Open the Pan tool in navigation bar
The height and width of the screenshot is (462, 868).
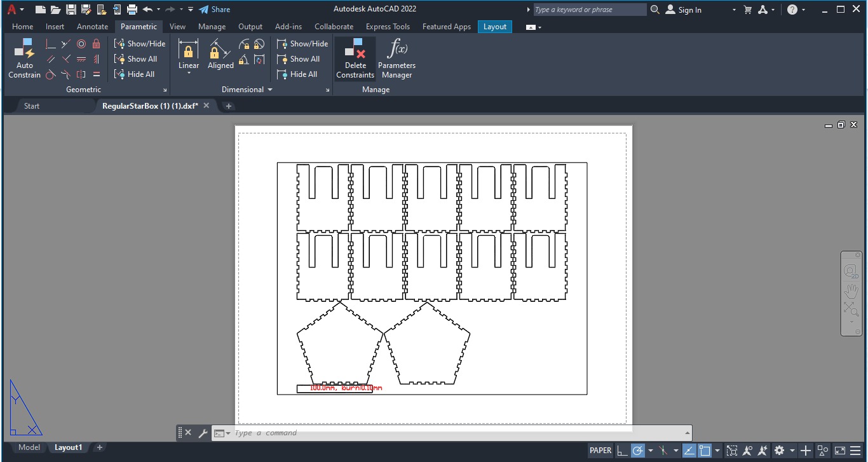851,292
